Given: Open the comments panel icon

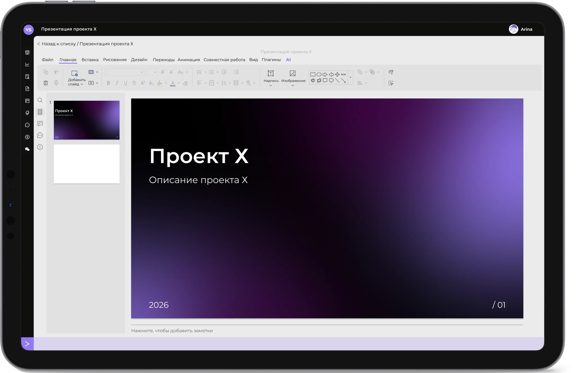Looking at the screenshot, I should 40,124.
